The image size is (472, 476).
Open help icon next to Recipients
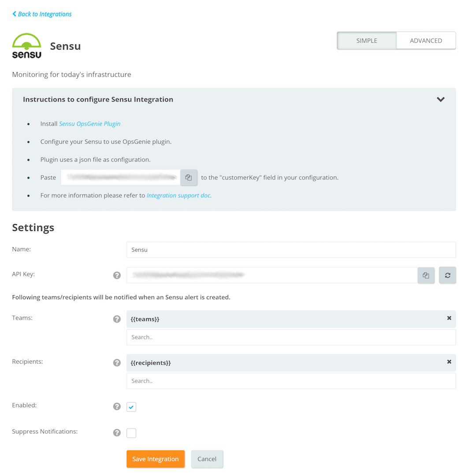pos(117,363)
